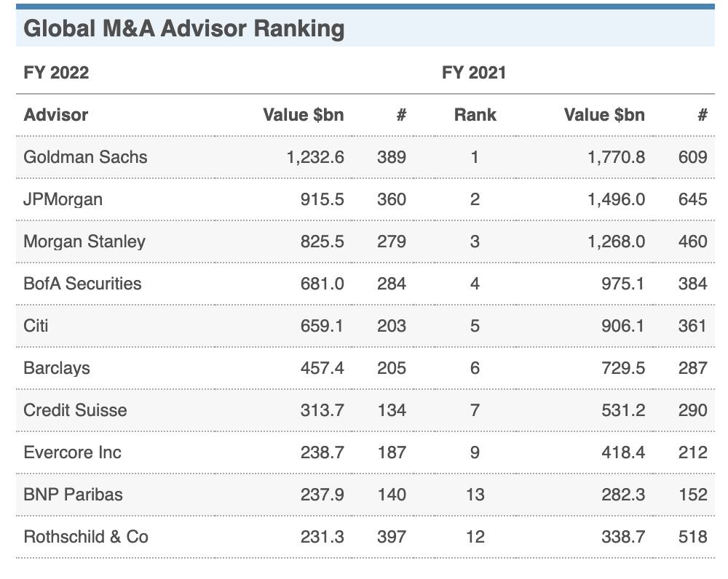Select the Citi advisor name
728x579 pixels.
(x=36, y=326)
